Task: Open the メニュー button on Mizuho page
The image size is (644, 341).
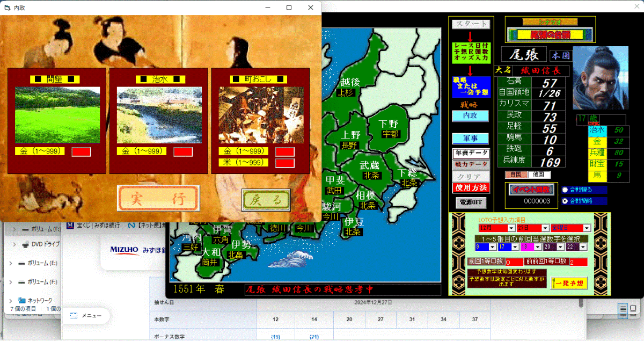Action: (86, 316)
